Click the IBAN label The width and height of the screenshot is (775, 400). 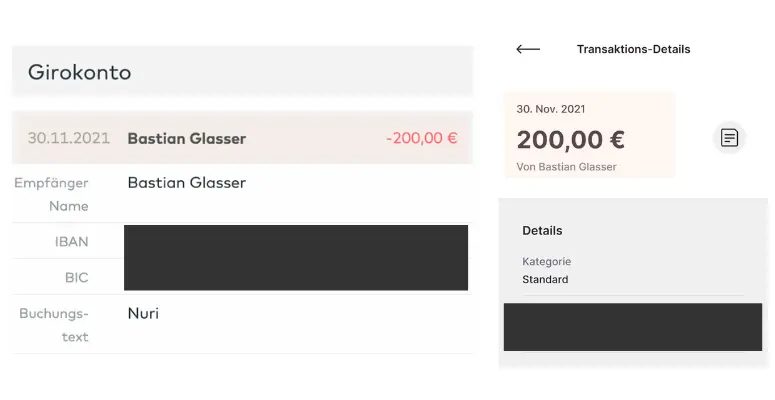[71, 242]
